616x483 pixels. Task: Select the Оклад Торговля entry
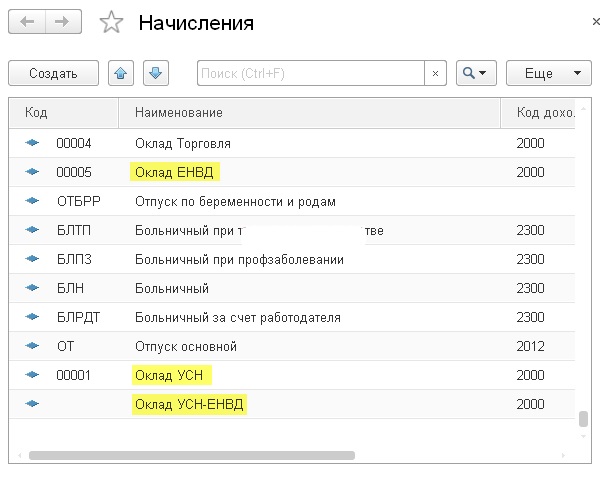(x=183, y=143)
